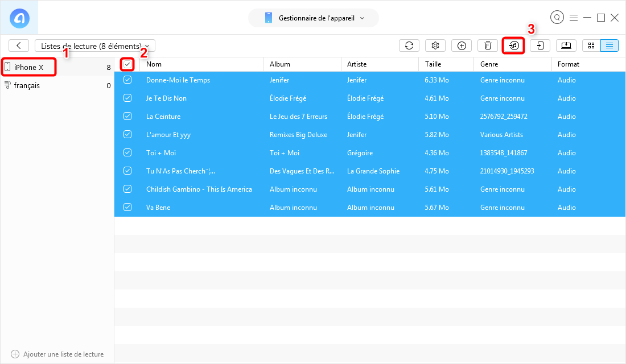Export selected songs to computer

pos(566,46)
